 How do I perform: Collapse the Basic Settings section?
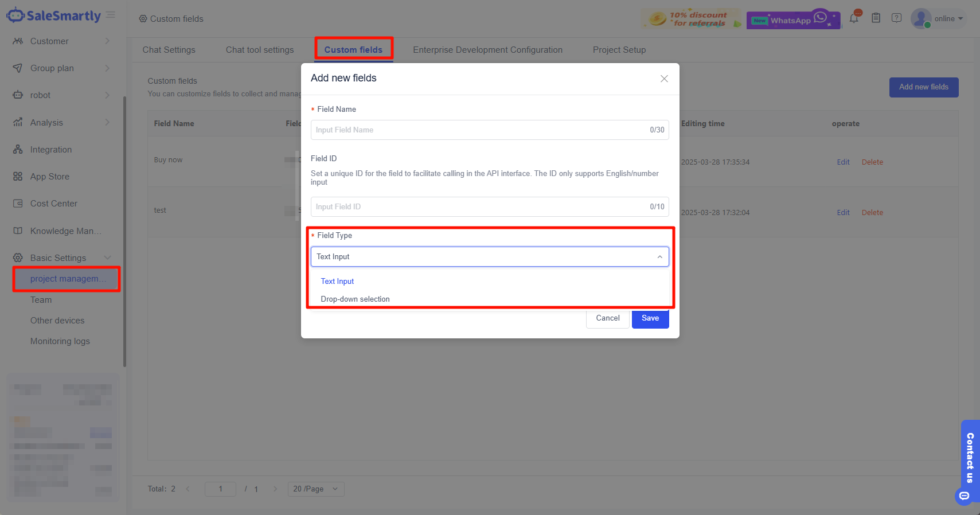[108, 258]
